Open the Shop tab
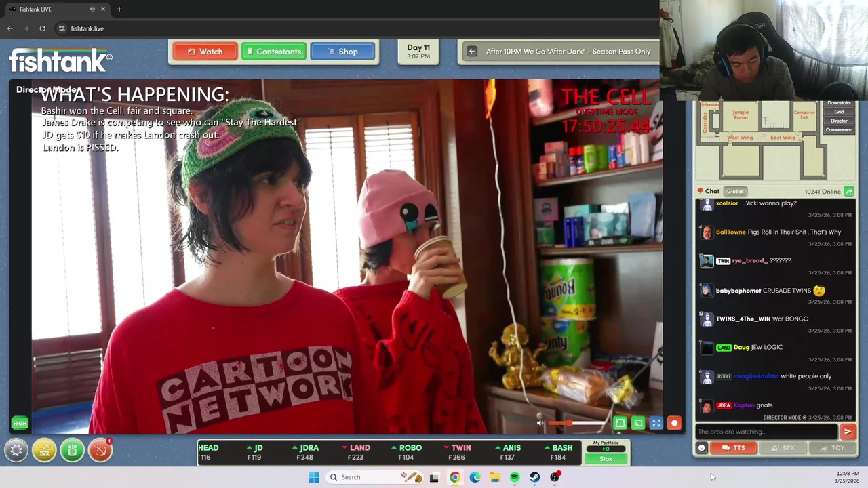This screenshot has width=868, height=488. click(342, 52)
